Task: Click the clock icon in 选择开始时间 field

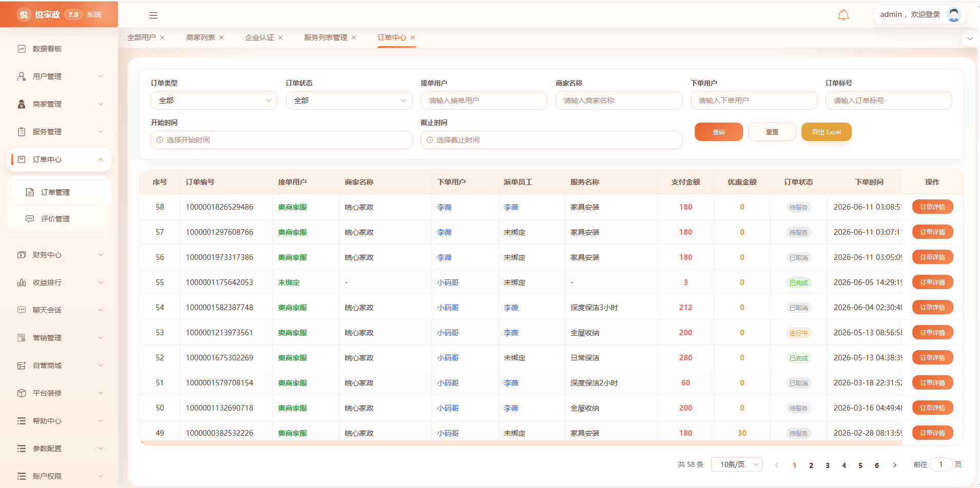Action: click(160, 140)
